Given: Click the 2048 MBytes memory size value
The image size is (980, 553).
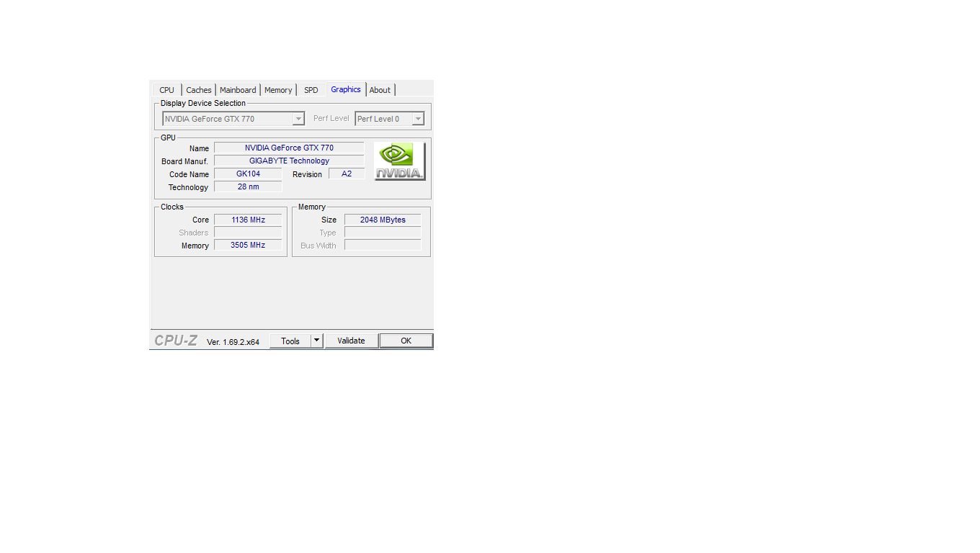Looking at the screenshot, I should pyautogui.click(x=383, y=220).
